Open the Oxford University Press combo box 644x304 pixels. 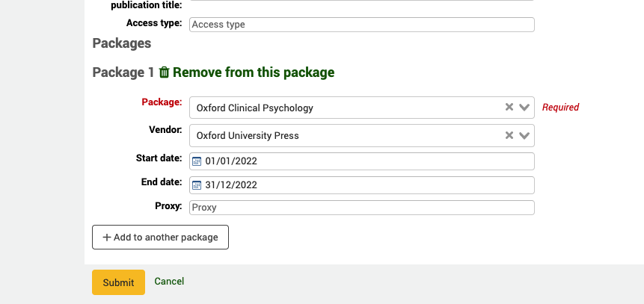(344, 136)
